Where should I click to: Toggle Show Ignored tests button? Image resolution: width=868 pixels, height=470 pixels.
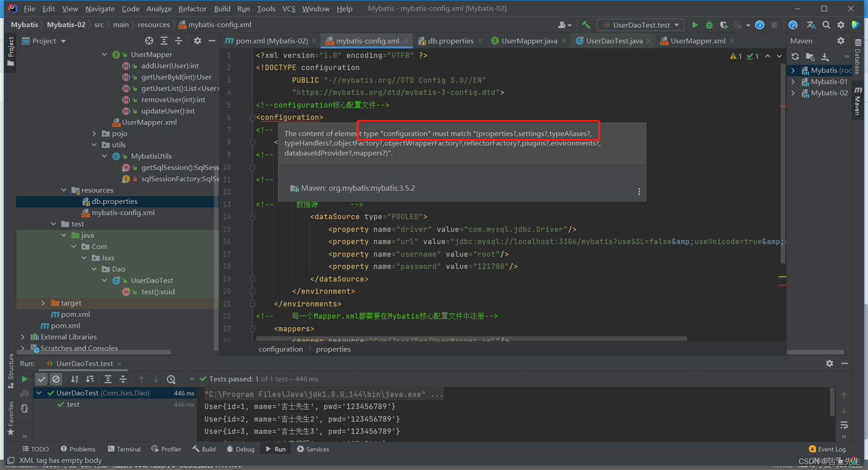56,379
